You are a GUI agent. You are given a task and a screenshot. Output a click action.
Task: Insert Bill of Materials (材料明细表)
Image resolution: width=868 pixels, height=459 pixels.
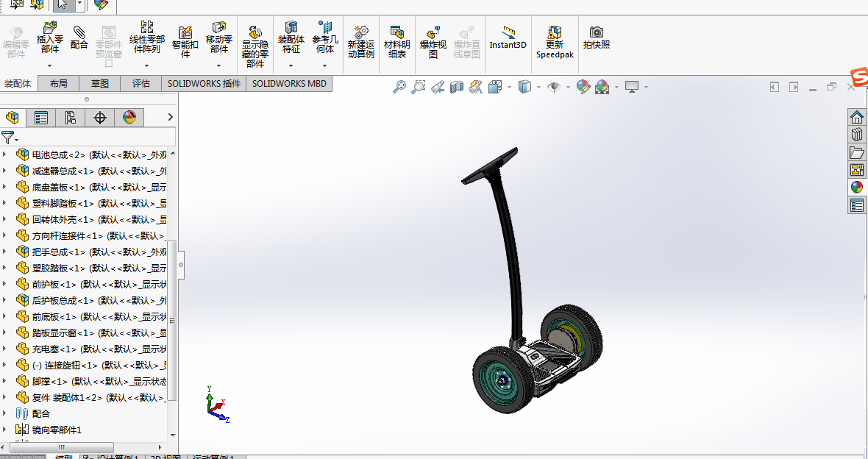click(x=397, y=41)
